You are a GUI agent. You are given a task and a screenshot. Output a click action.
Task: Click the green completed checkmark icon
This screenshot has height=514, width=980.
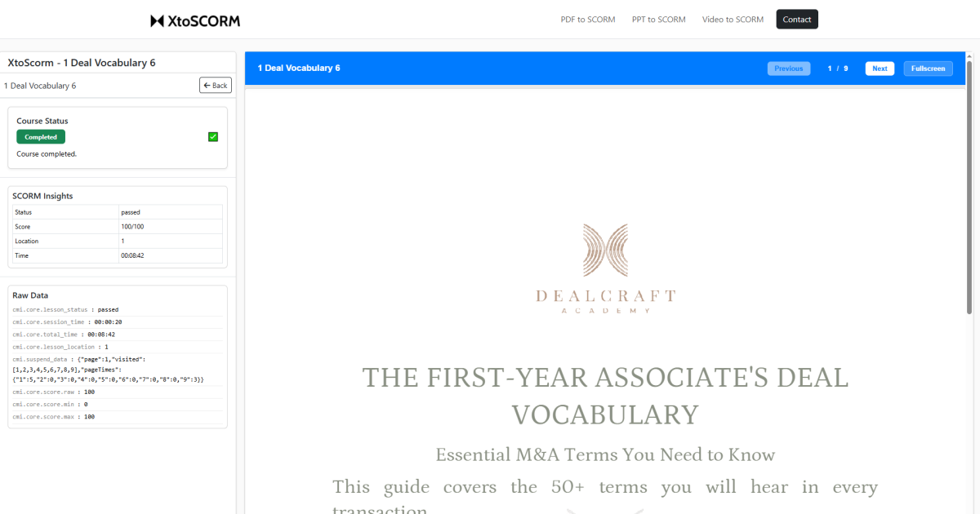[x=213, y=137]
